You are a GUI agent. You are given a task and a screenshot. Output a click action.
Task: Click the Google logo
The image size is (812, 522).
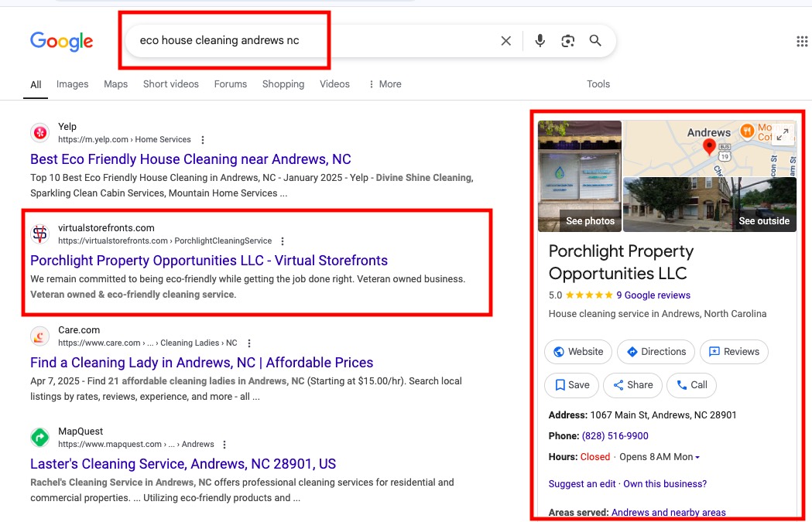point(62,41)
